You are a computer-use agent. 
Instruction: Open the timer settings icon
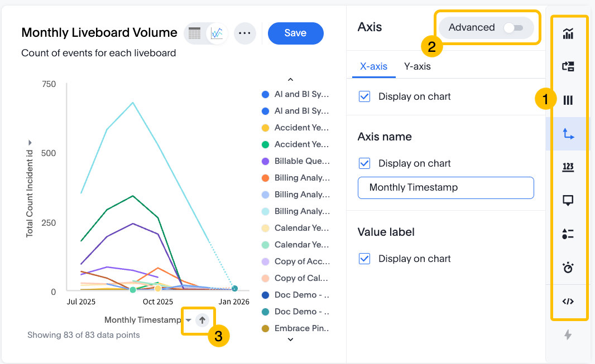point(568,268)
